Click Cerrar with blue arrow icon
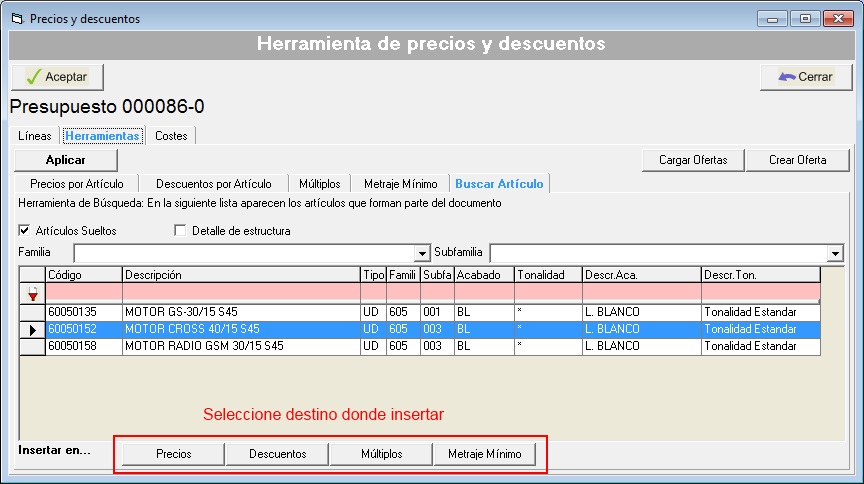 [805, 77]
